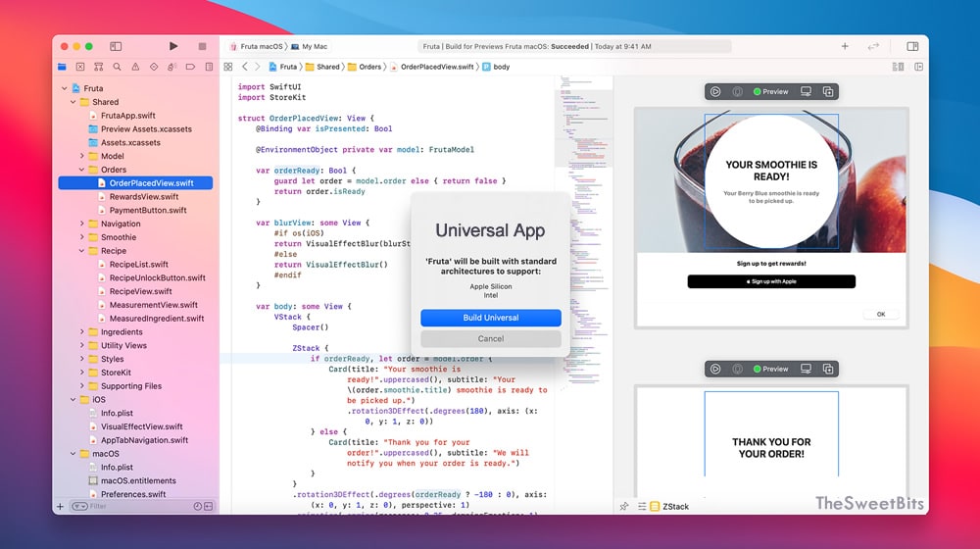Open the Debug navigator

coord(171,67)
